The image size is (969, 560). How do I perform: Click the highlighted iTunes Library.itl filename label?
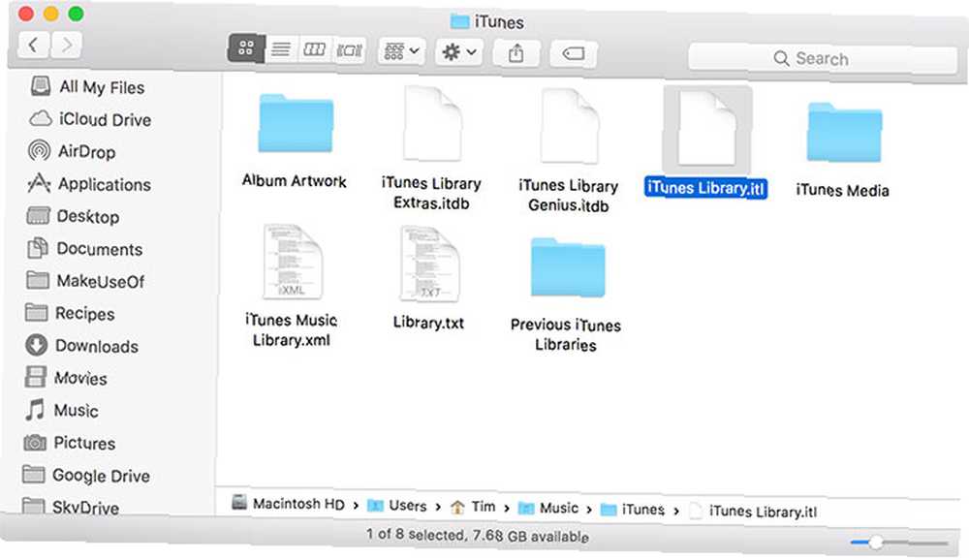point(705,188)
